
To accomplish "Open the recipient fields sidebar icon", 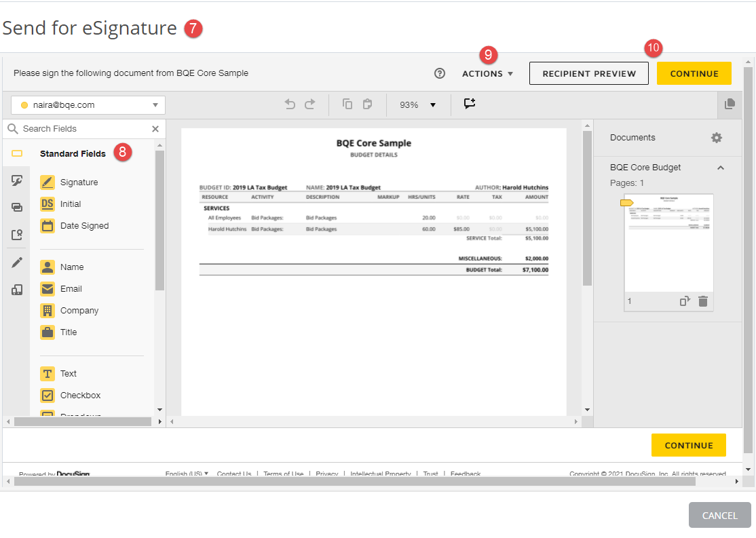I will [x=17, y=235].
